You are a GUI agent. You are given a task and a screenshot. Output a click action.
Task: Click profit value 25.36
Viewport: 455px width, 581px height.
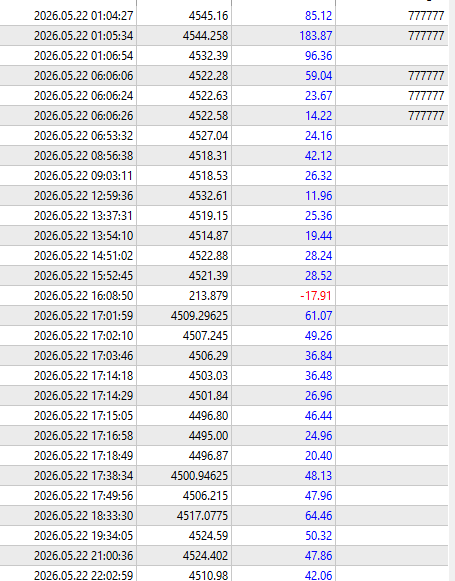coord(318,216)
